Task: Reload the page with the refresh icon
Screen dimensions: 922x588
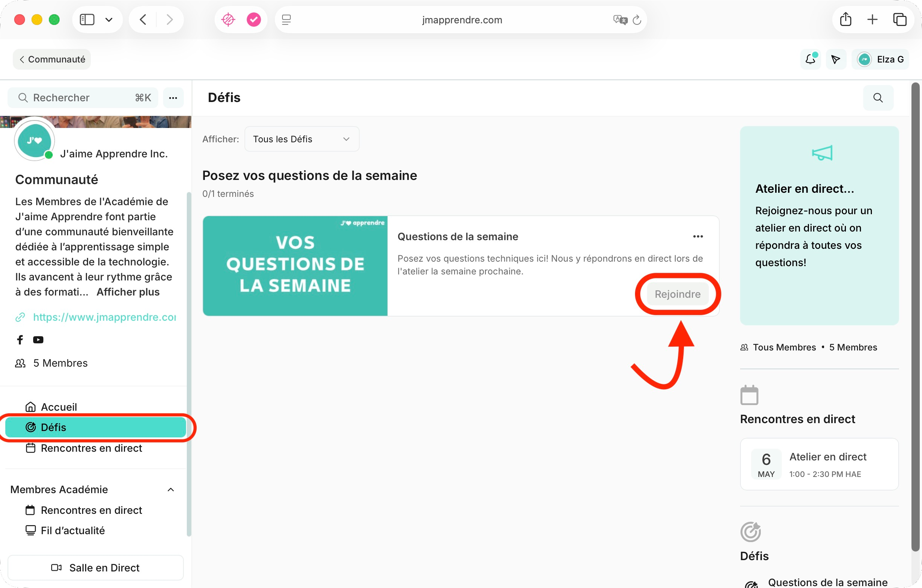Action: pos(637,20)
